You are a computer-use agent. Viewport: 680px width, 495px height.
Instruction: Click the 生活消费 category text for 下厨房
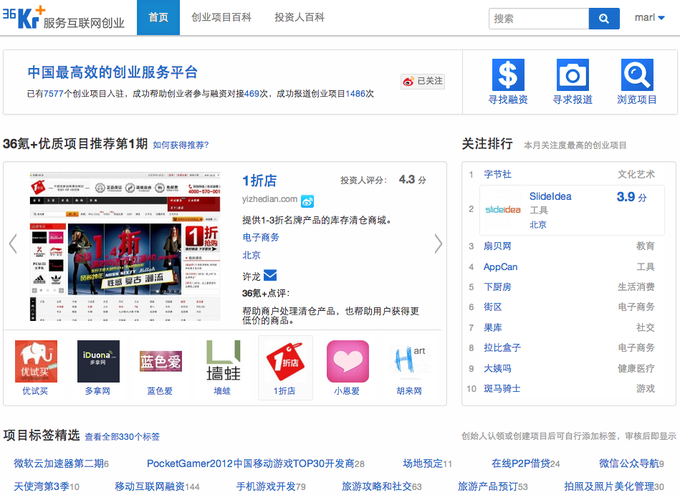point(636,287)
